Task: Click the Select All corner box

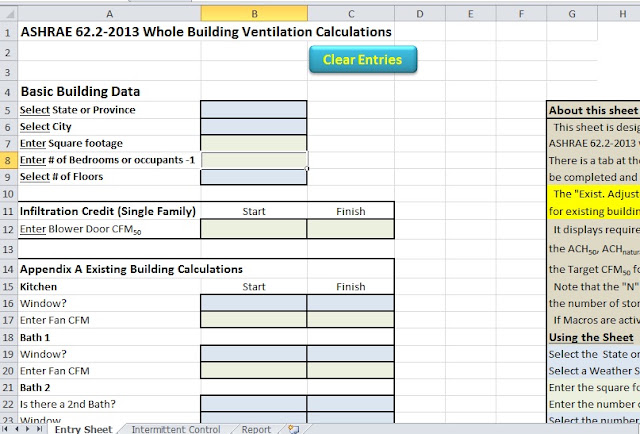Action: (x=9, y=14)
